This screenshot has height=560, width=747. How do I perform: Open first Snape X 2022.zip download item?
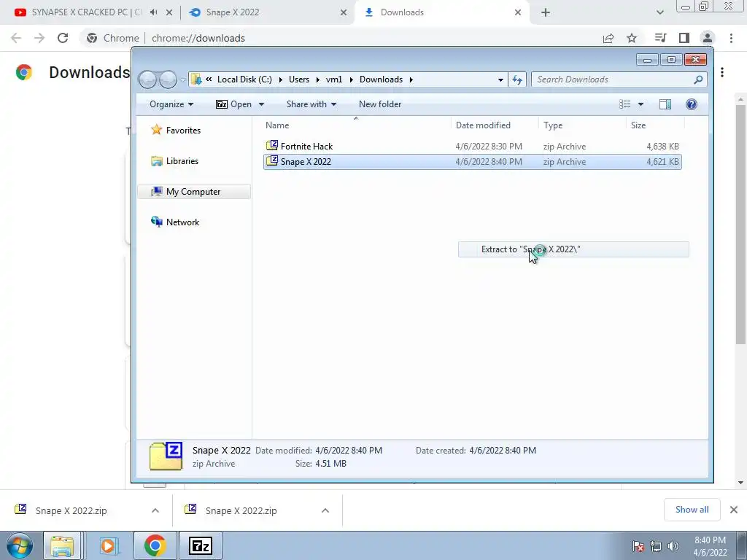(x=71, y=510)
